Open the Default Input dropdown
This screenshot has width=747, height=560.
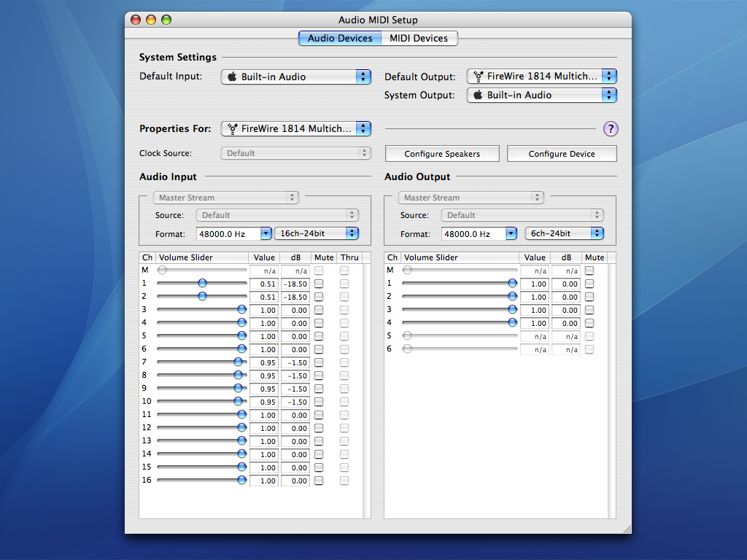pos(296,77)
